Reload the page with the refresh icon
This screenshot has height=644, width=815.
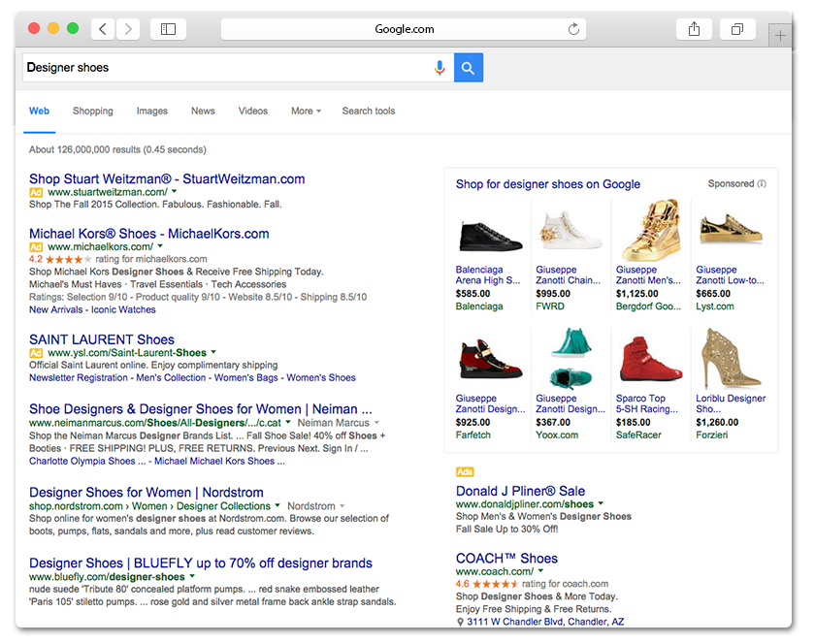pos(573,29)
